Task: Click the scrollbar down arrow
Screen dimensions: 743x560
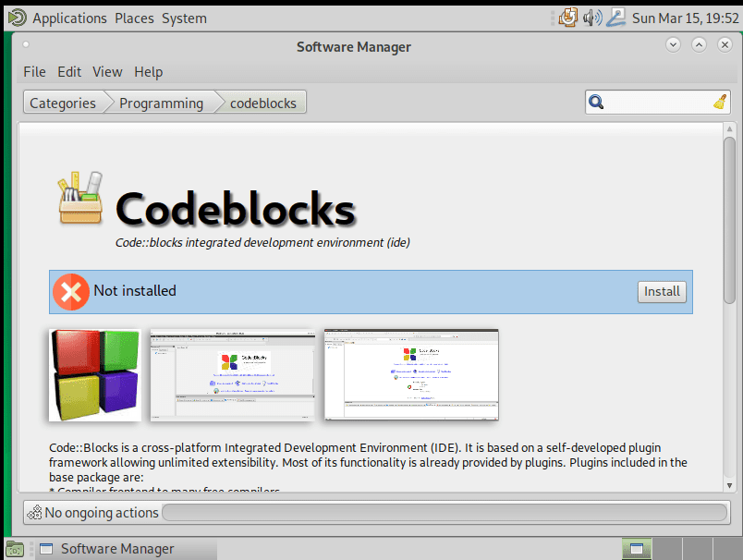Action: point(730,486)
